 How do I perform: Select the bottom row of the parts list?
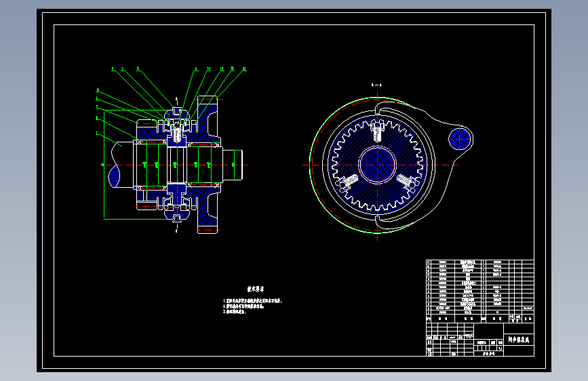pos(480,312)
